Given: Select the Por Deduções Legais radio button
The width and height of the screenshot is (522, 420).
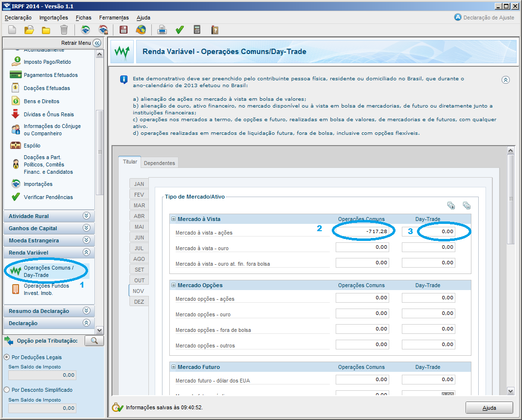Looking at the screenshot, I should 6,357.
